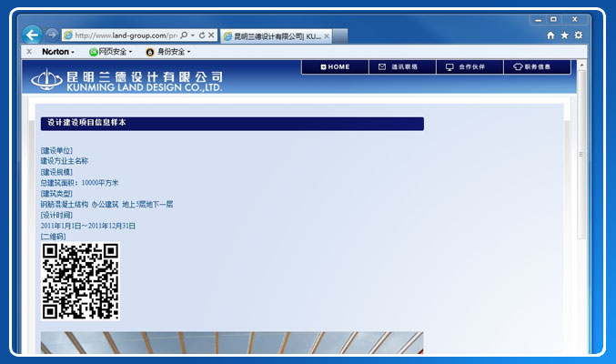Open browser Tools gear icon

[x=579, y=35]
